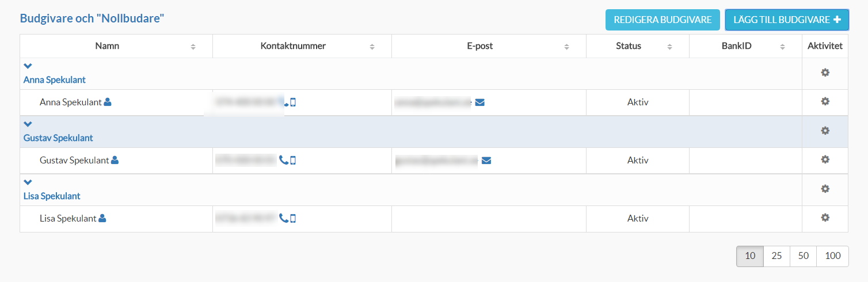Click the person icon beside Lisa Spekulant

click(102, 218)
